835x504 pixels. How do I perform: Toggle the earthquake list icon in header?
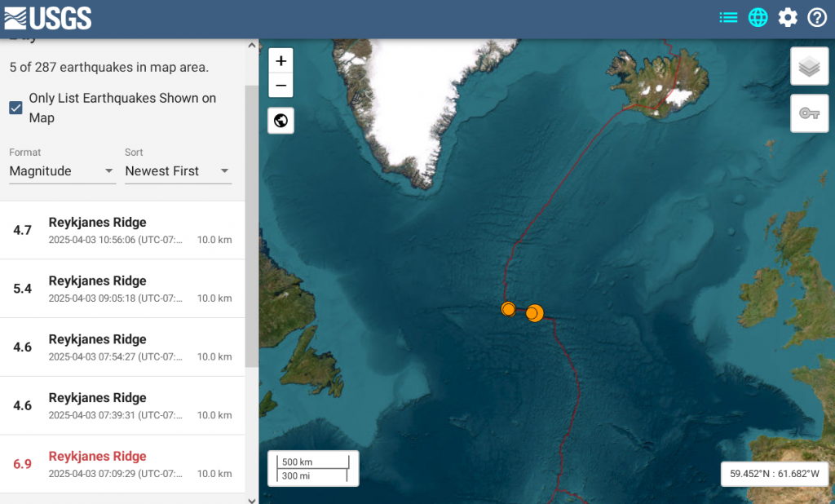[x=728, y=18]
